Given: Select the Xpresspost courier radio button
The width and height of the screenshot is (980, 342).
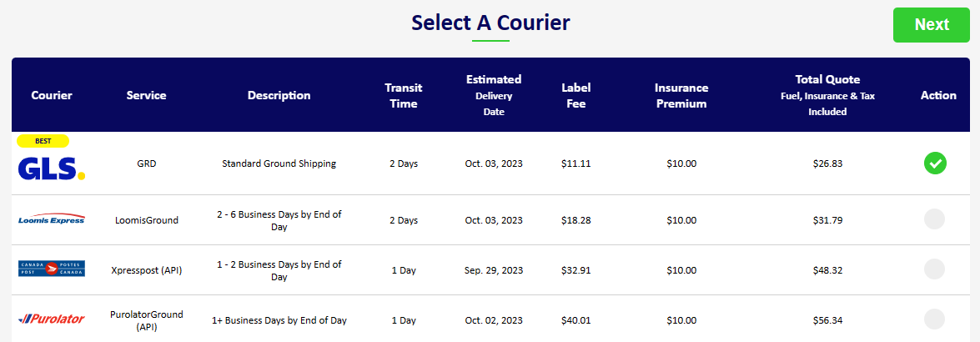Looking at the screenshot, I should [934, 269].
